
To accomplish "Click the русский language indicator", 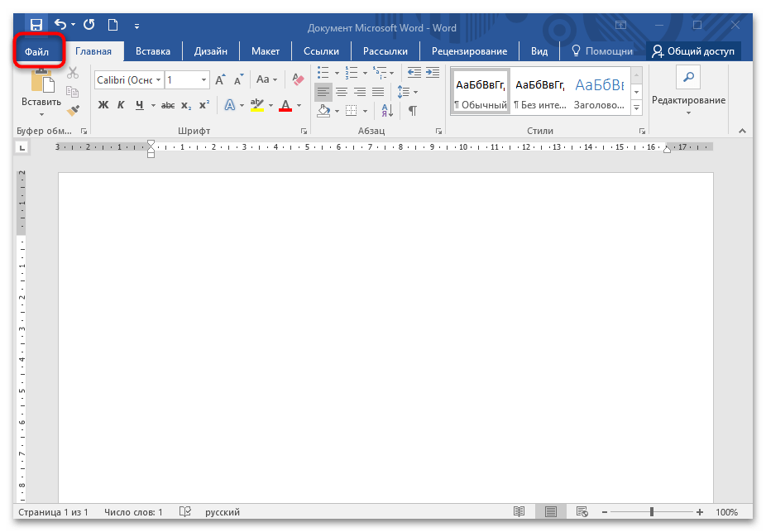I will [x=223, y=512].
